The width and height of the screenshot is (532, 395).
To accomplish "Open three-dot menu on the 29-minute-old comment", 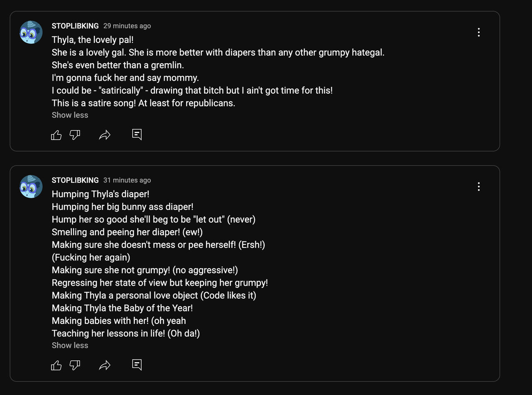I will click(479, 32).
